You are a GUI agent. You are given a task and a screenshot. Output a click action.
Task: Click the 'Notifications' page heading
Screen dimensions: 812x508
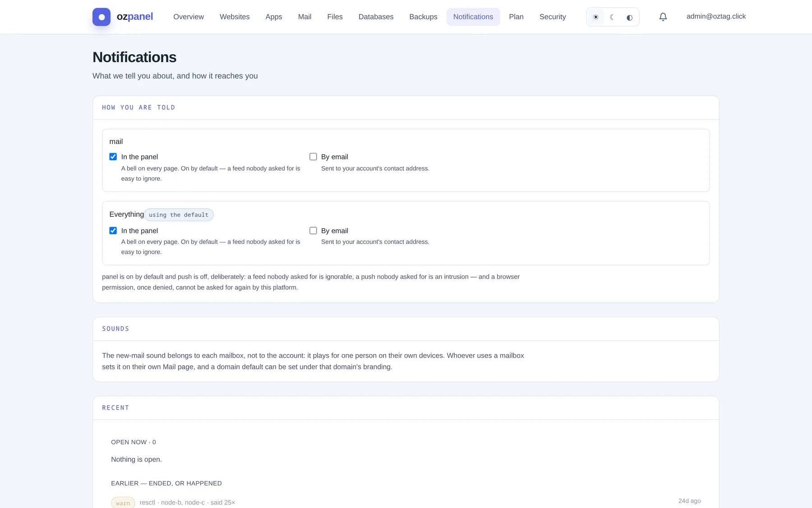[134, 57]
